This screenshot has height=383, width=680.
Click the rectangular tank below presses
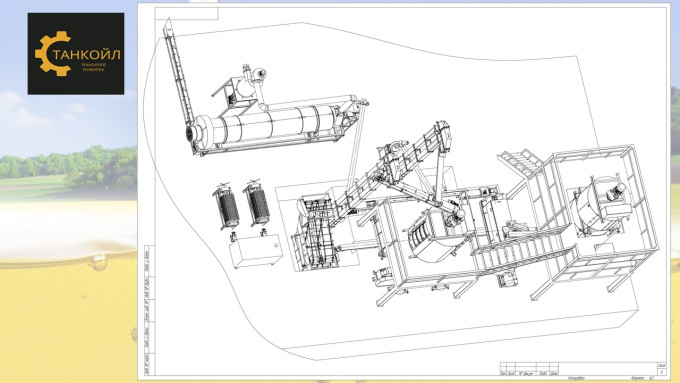point(256,250)
